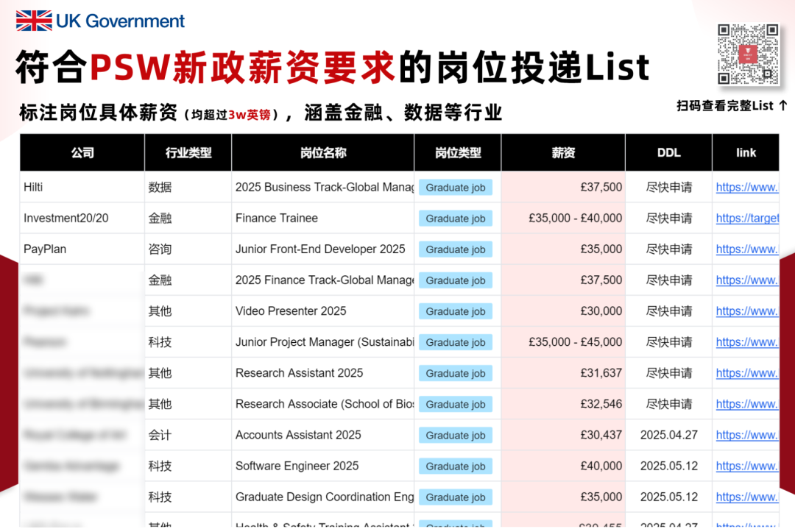
Task: Select salary £35,000 - £40,000
Action: (575, 218)
